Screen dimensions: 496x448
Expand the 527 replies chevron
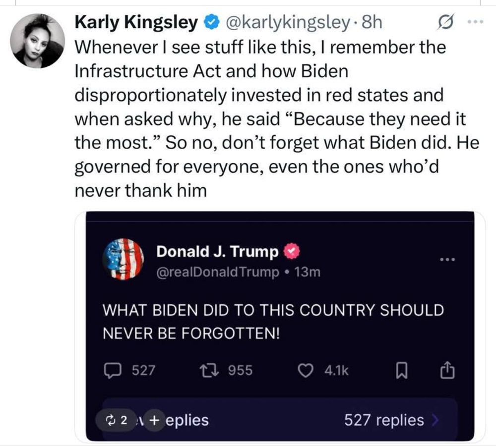click(435, 420)
